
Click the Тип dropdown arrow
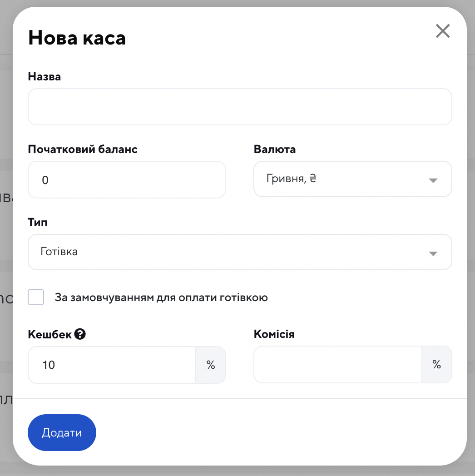click(433, 253)
